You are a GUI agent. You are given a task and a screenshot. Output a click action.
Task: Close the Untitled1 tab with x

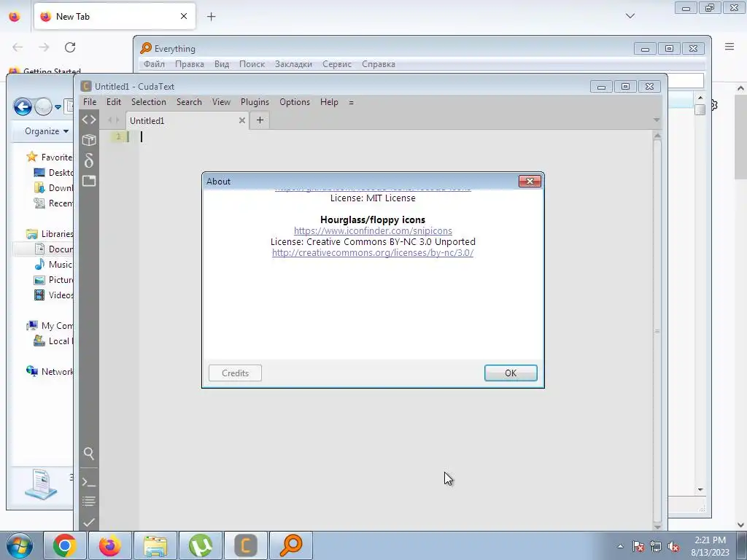coord(242,120)
